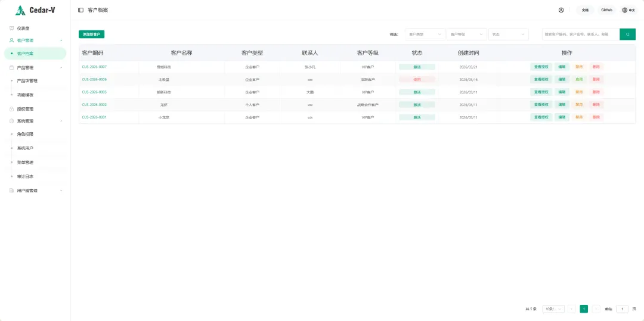Open the 文档 link in header
Screen dimensions: 644x321
pyautogui.click(x=586, y=10)
